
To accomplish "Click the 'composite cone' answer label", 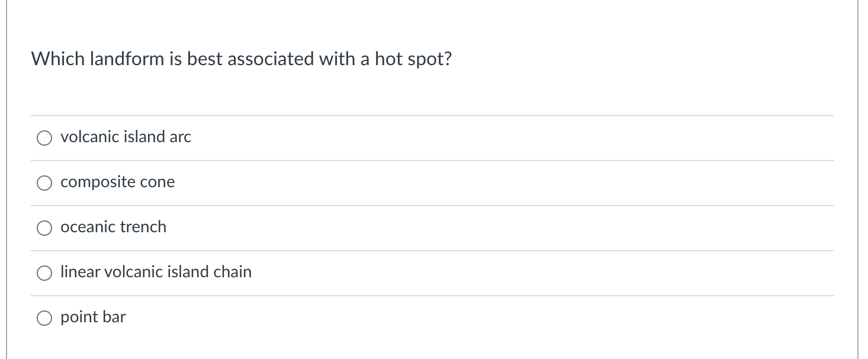I will click(118, 182).
